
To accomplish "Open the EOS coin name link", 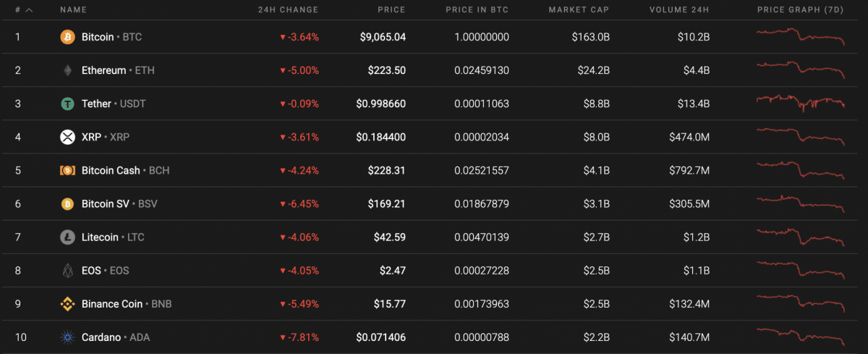I will tap(91, 271).
